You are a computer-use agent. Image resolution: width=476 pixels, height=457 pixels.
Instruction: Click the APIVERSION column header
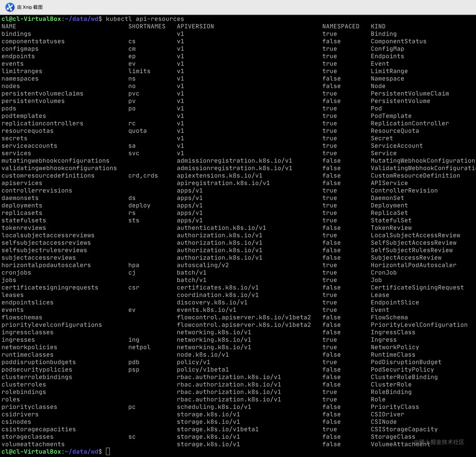(x=195, y=26)
